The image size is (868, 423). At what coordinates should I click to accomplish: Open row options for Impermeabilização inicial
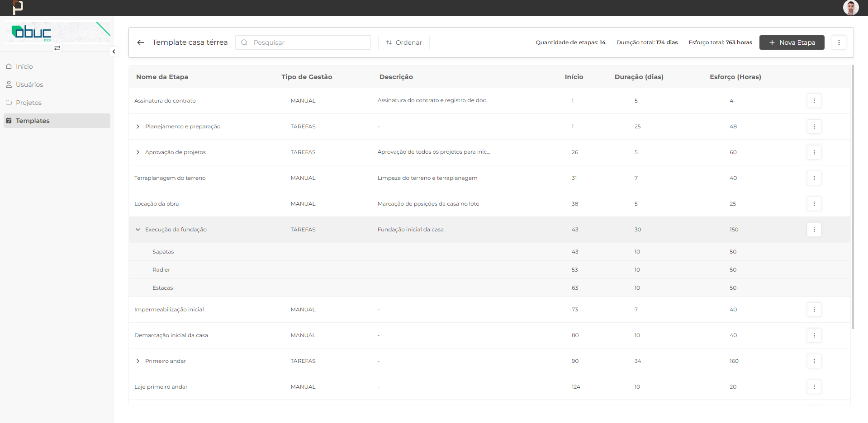[x=814, y=310]
